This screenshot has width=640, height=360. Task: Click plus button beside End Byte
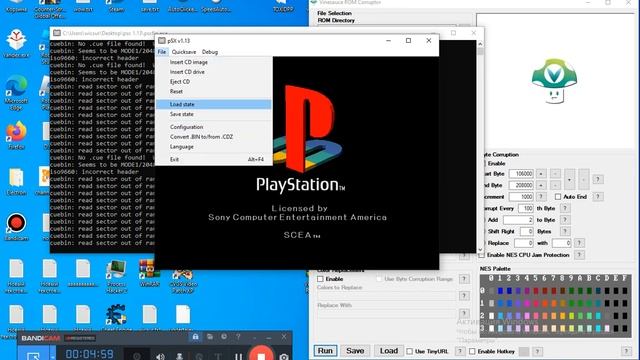541,185
